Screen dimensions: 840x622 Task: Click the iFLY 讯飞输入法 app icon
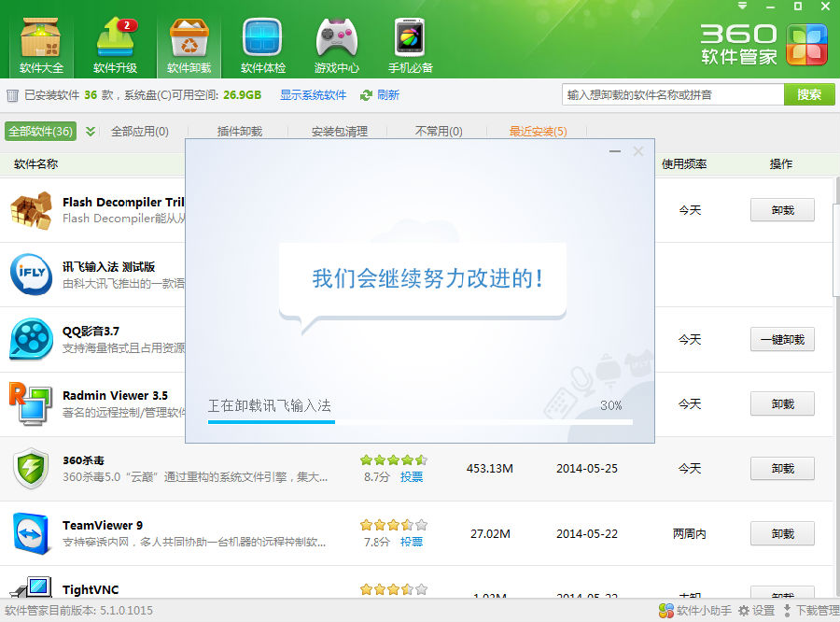click(x=31, y=275)
